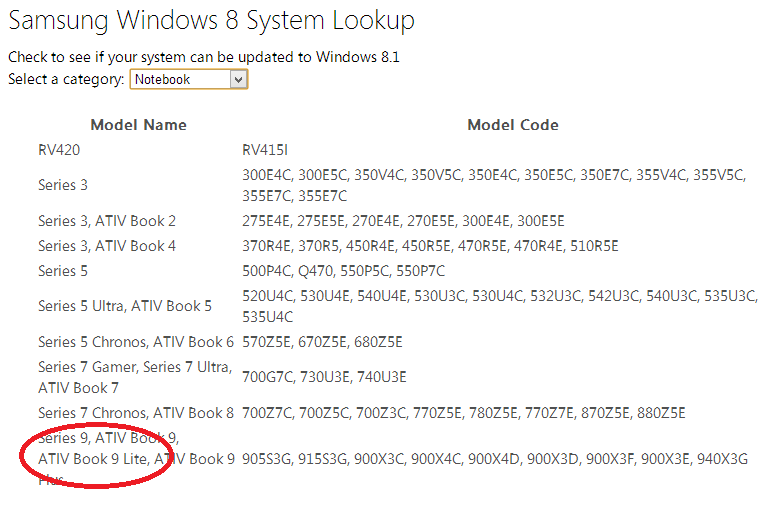This screenshot has width=775, height=507.
Task: Select the 'RV420' model name cell
Action: 59,150
